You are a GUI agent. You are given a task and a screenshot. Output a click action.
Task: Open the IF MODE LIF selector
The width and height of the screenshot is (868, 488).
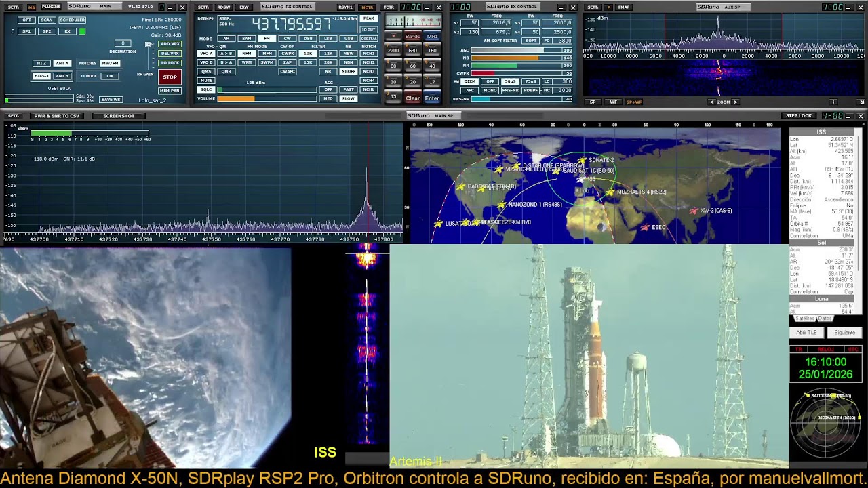110,76
